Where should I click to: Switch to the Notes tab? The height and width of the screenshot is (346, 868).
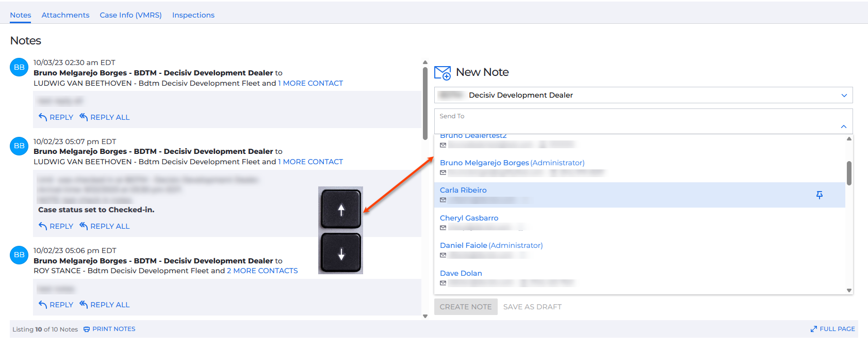coord(21,15)
